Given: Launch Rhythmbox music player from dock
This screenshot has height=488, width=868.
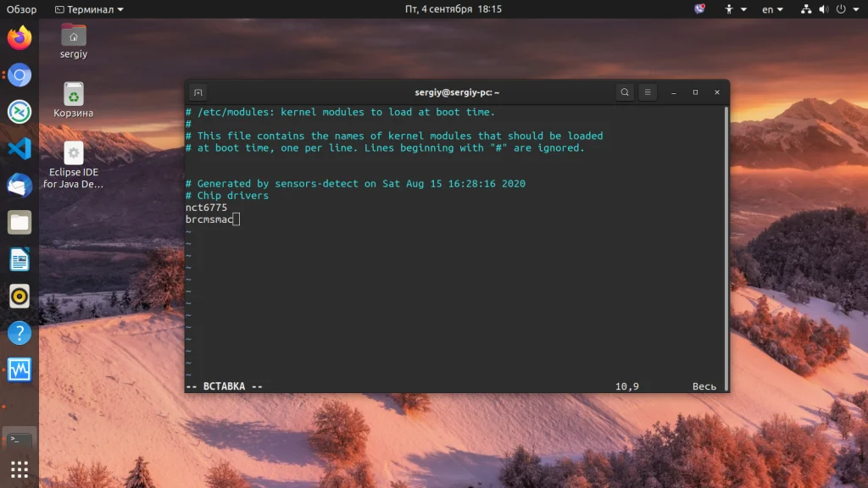Looking at the screenshot, I should pyautogui.click(x=19, y=296).
